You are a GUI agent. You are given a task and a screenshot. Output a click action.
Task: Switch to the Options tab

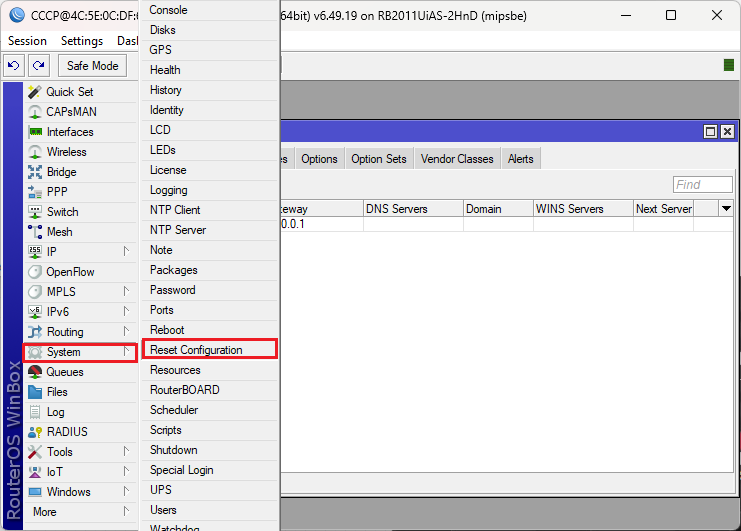[x=319, y=159]
